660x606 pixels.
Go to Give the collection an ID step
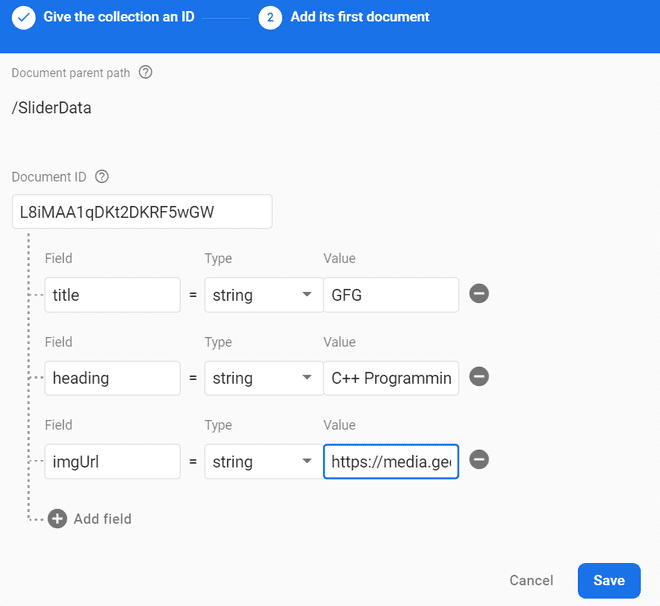point(118,17)
